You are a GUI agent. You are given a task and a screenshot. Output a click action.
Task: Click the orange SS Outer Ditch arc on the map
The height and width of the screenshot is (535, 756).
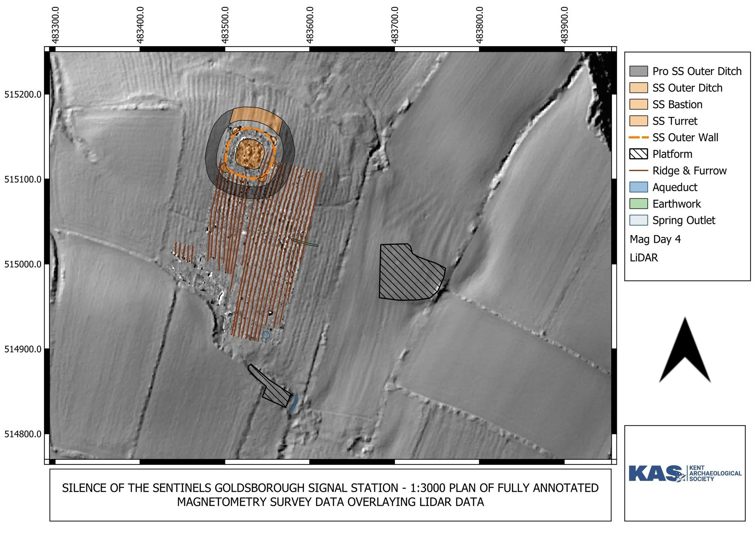point(256,118)
